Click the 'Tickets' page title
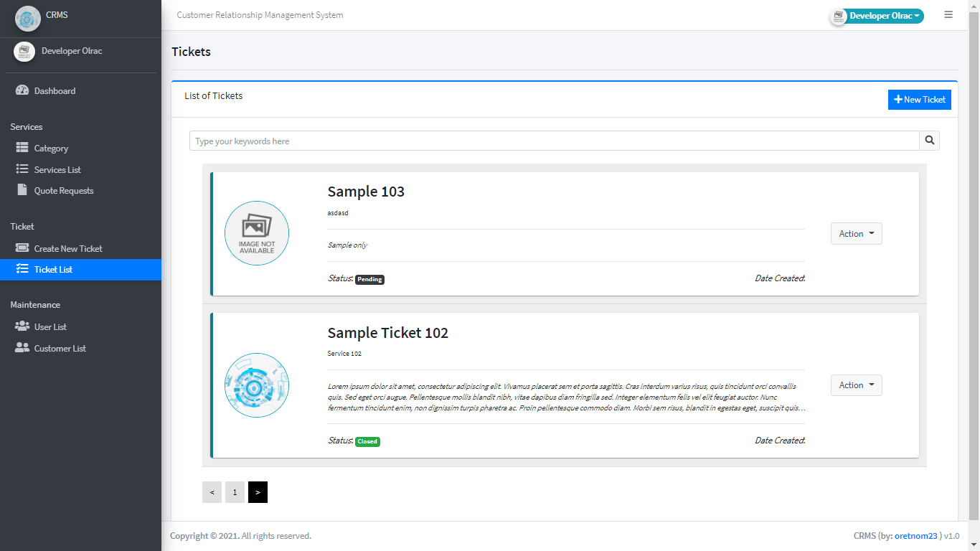 point(191,52)
